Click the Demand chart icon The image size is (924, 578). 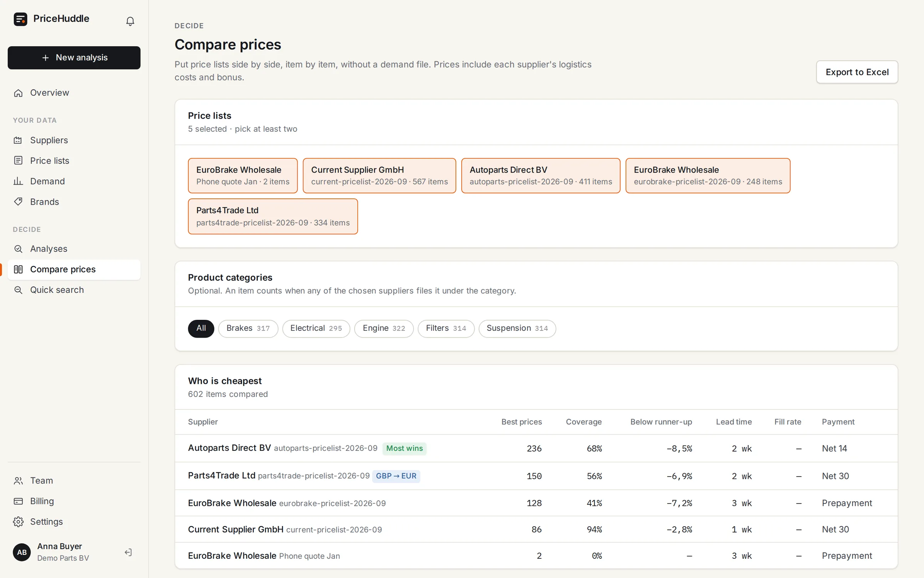coord(18,181)
